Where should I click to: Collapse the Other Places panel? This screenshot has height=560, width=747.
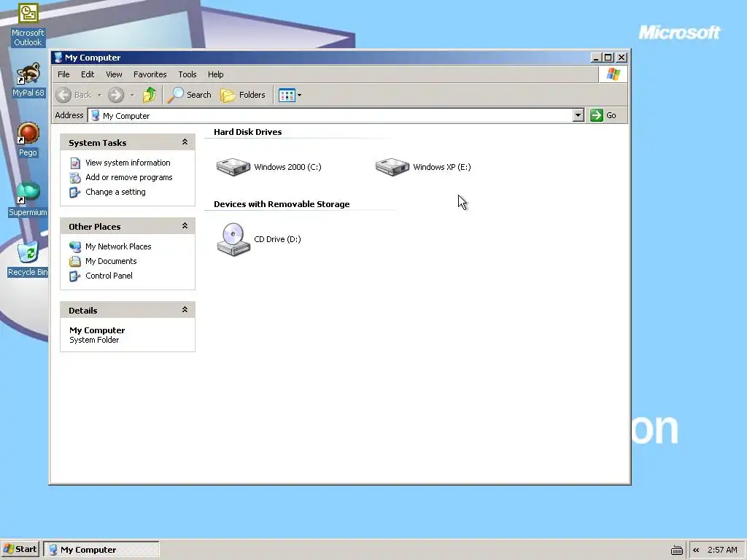tap(185, 226)
